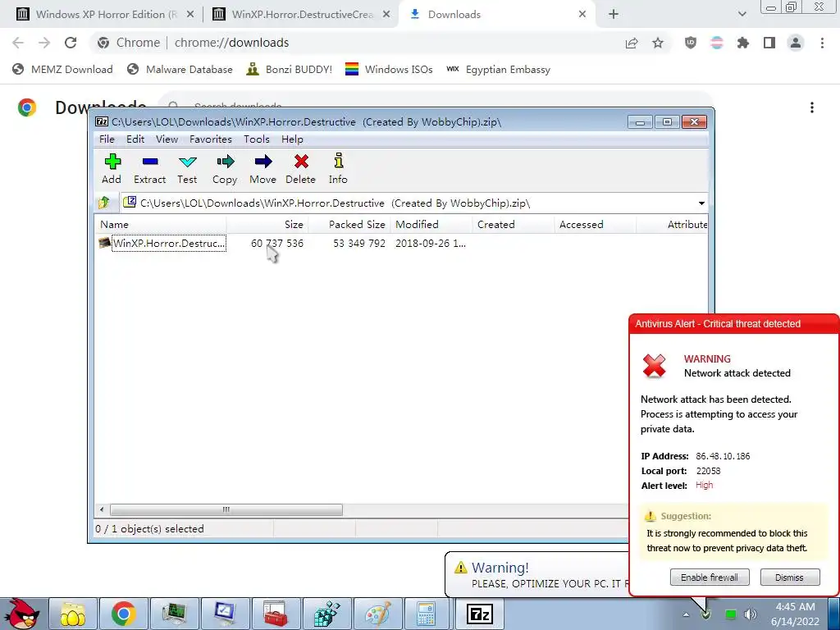
Task: Click the 7-Zip address path field
Action: [x=409, y=203]
